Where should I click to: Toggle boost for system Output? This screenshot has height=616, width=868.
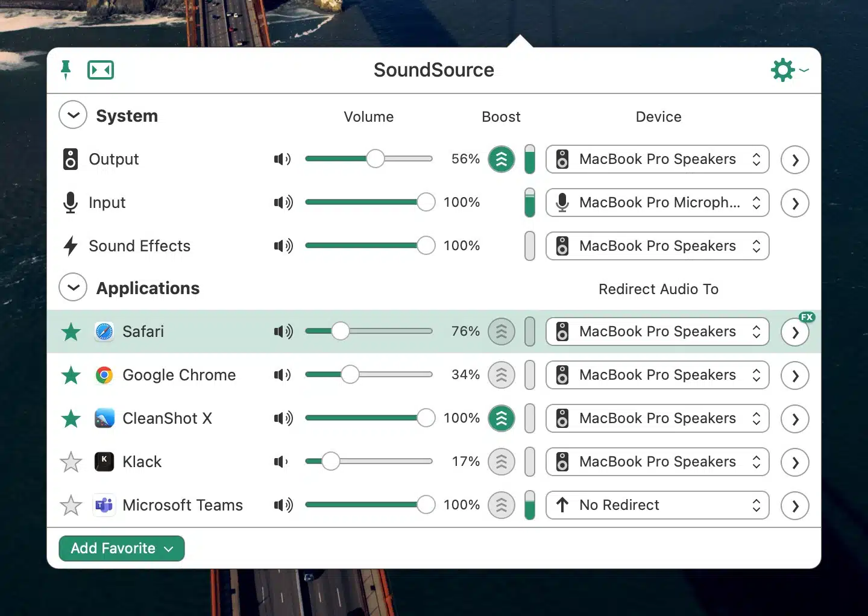[501, 160]
